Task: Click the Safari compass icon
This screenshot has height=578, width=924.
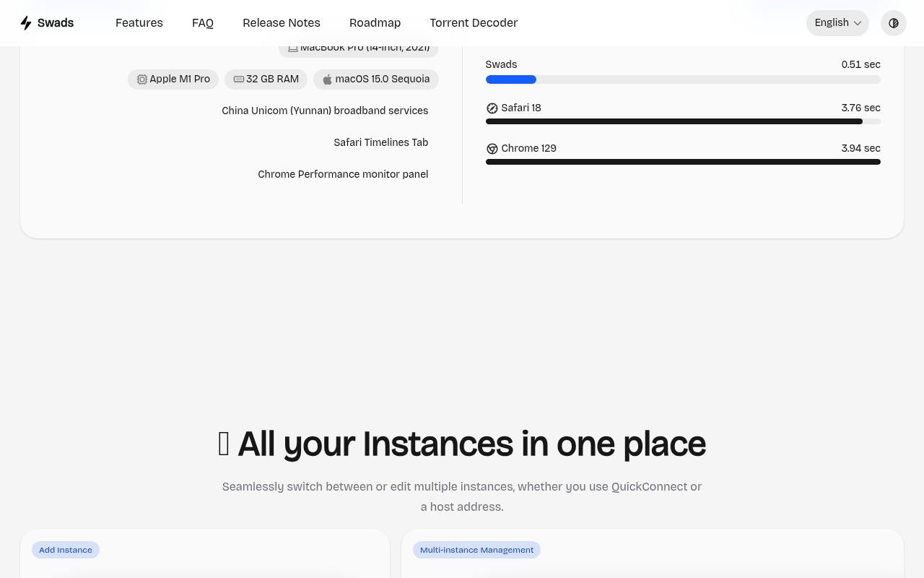Action: (x=492, y=108)
